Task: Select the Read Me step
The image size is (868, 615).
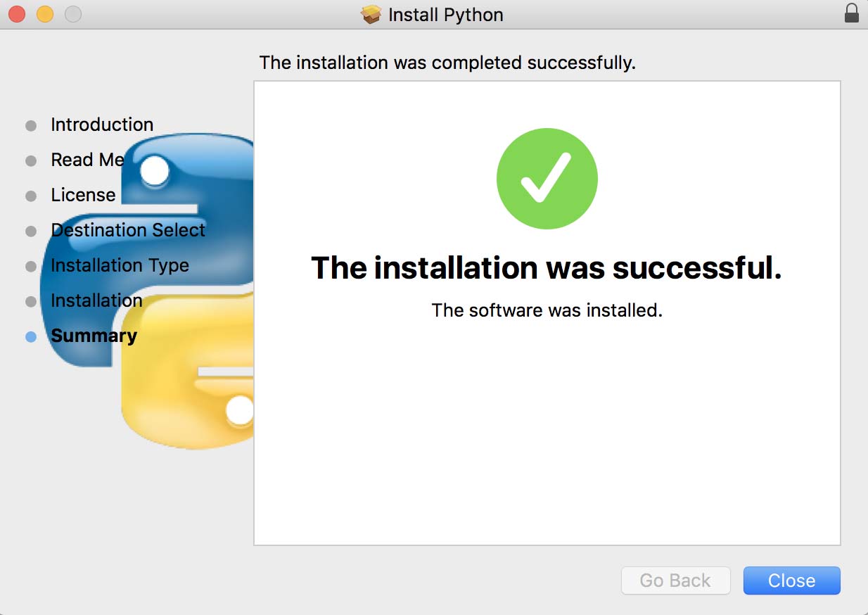Action: click(87, 160)
